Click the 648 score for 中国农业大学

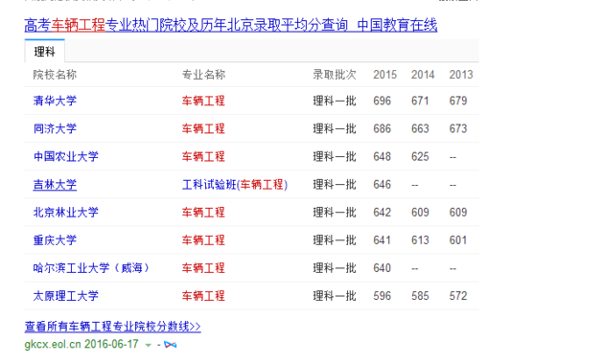tap(383, 156)
